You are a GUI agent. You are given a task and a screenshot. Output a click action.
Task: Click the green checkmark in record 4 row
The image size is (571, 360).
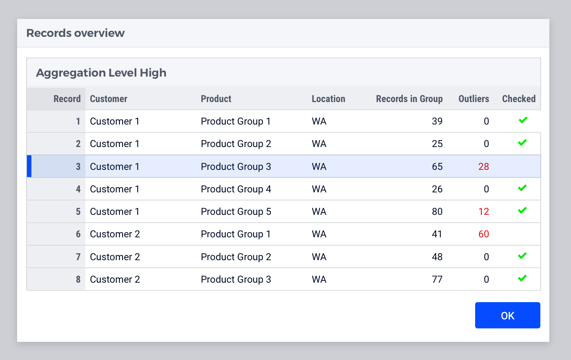pos(522,188)
